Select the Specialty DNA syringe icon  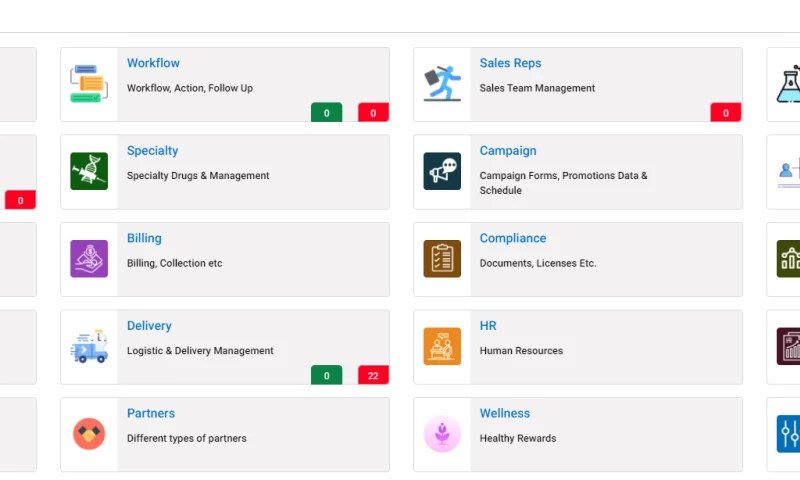pyautogui.click(x=89, y=171)
